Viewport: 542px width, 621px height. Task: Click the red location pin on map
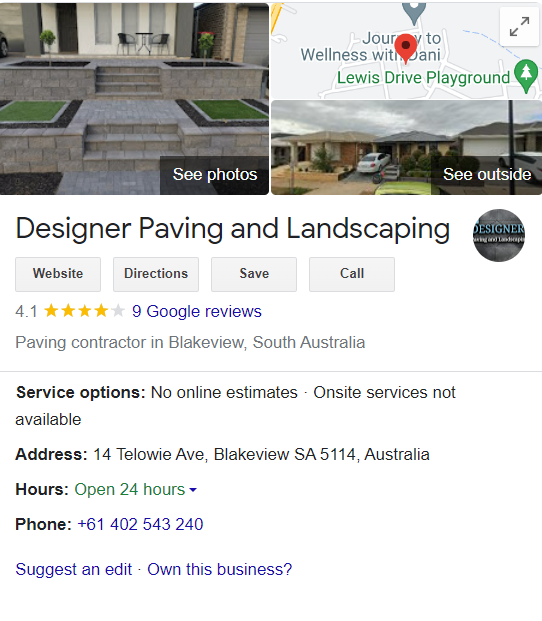tap(406, 49)
